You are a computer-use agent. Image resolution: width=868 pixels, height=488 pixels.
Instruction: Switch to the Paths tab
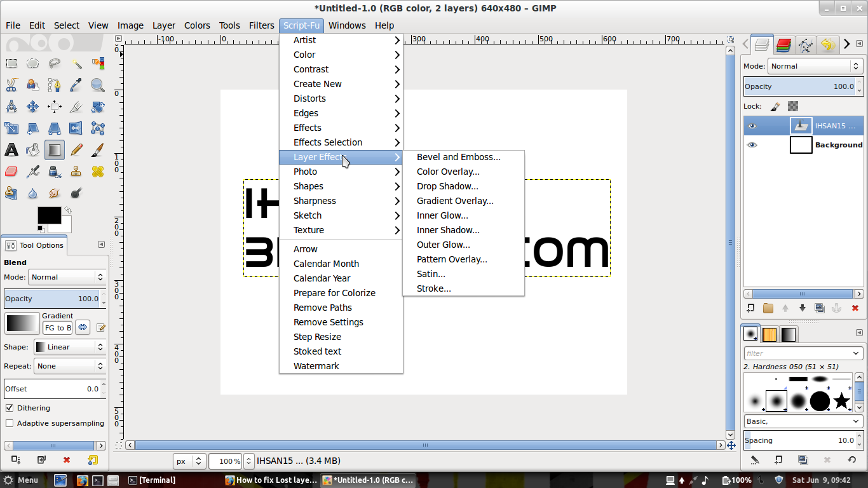click(x=805, y=45)
